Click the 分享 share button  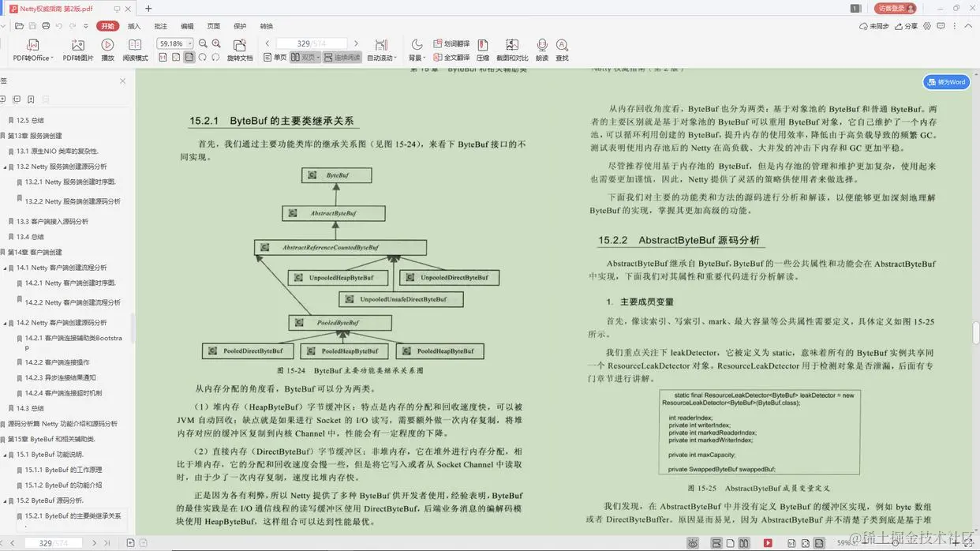(907, 26)
